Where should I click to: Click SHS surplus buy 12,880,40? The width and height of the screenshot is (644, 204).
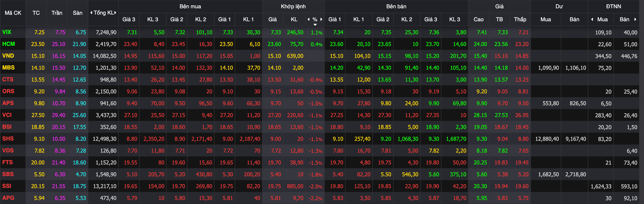[x=547, y=139]
